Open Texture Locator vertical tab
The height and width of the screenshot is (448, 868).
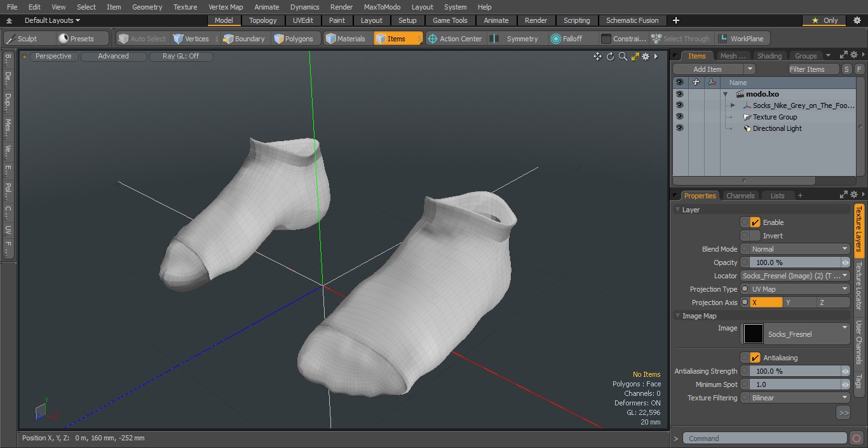pos(858,286)
